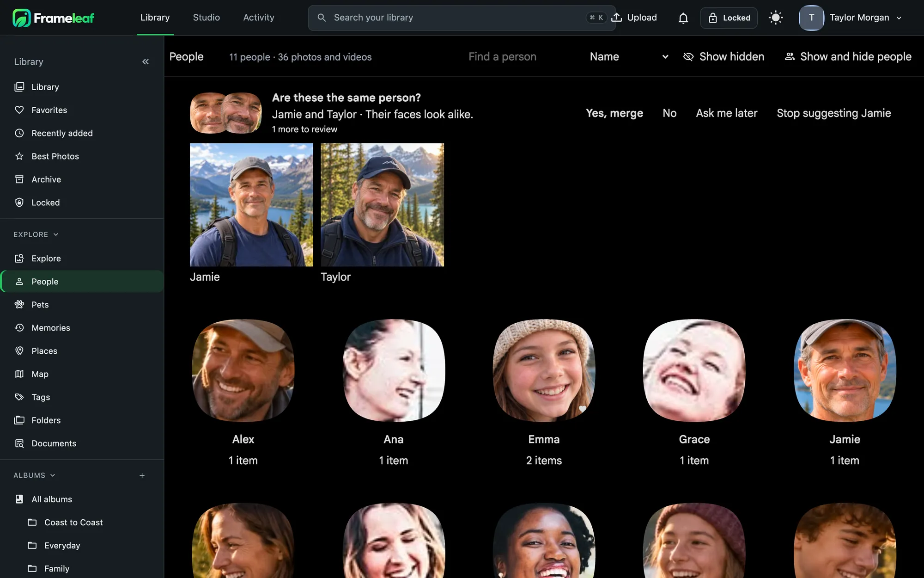Open the Name sort dropdown
This screenshot has width=924, height=578.
pos(629,56)
